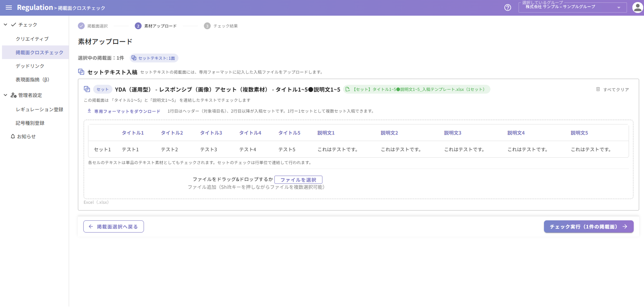The image size is (644, 307).
Task: Click the テスト5 cell
Action: [x=286, y=149]
